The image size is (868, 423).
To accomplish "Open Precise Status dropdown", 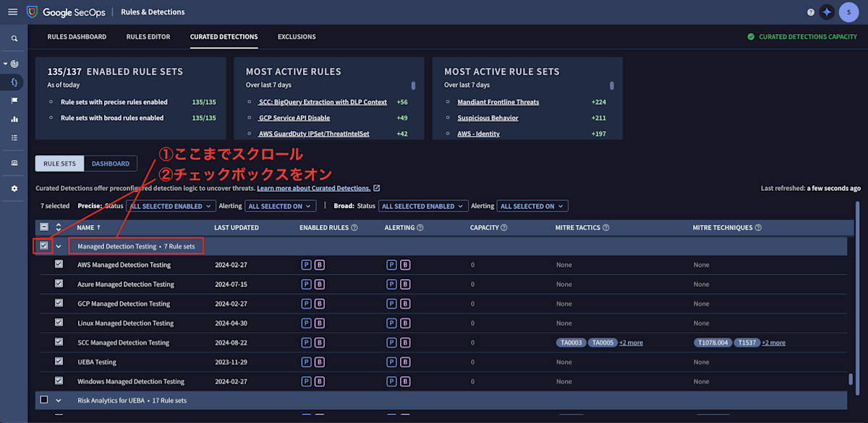I will tap(171, 206).
